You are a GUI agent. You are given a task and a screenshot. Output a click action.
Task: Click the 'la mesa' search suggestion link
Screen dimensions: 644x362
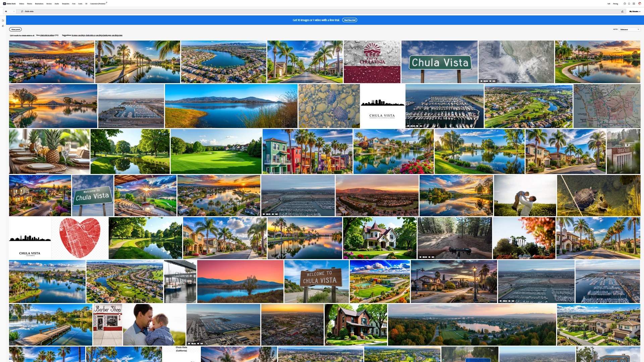coord(74,35)
